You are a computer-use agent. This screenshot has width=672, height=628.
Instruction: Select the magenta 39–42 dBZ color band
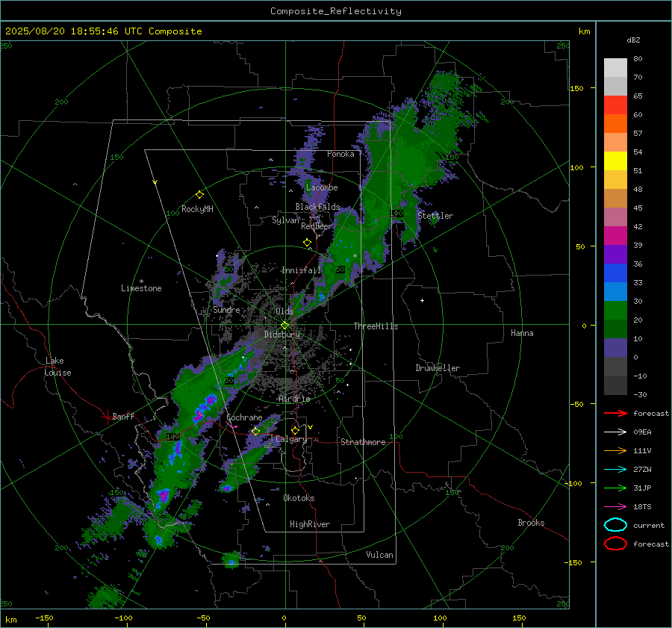point(615,236)
